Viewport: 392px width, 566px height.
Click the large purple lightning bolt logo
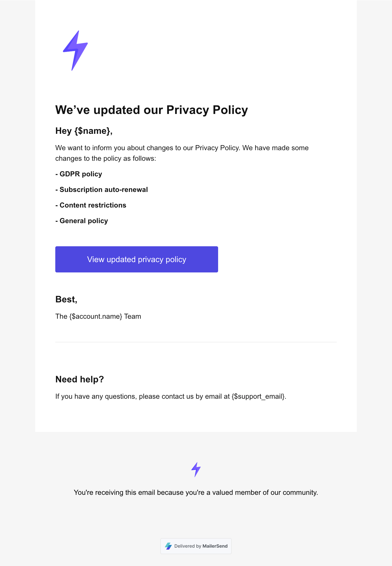tap(75, 51)
